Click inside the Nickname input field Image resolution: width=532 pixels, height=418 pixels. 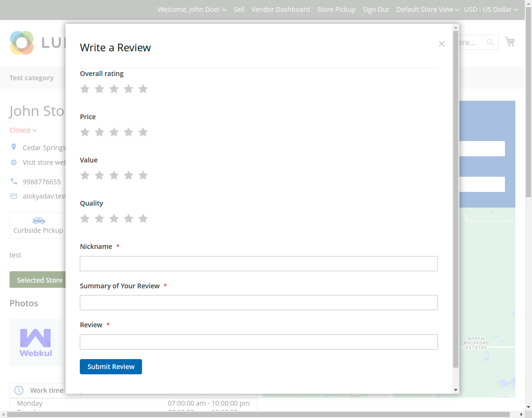tap(258, 263)
